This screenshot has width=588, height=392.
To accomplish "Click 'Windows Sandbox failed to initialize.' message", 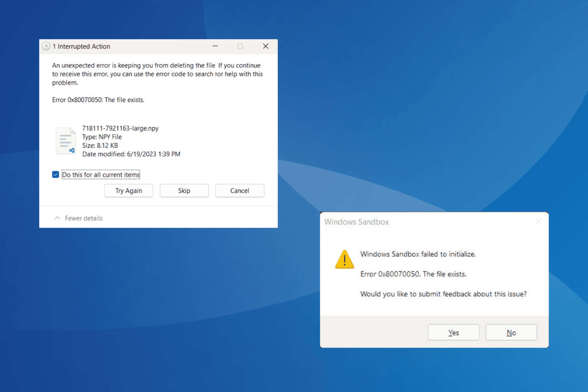I will tap(418, 254).
